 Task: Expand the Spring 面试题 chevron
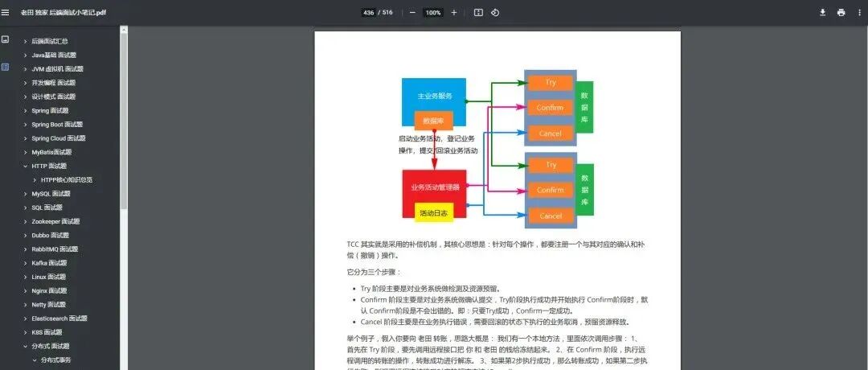point(26,110)
